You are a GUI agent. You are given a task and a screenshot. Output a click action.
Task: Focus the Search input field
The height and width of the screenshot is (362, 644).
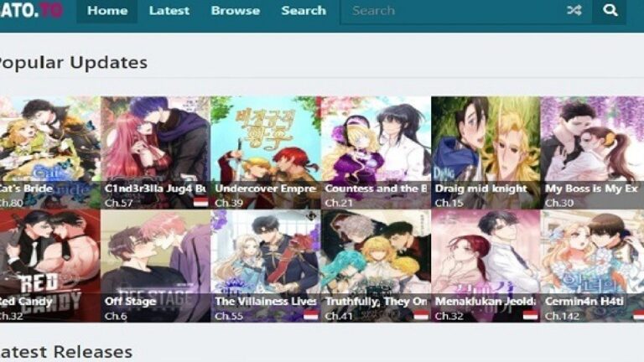tap(452, 11)
